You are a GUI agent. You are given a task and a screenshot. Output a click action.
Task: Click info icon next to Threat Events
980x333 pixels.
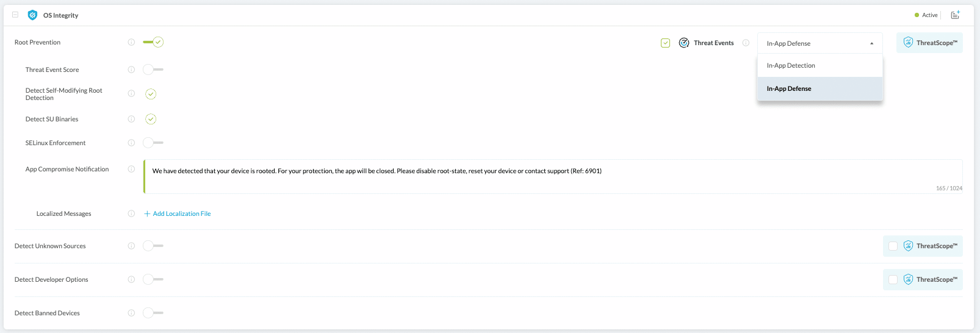tap(746, 43)
